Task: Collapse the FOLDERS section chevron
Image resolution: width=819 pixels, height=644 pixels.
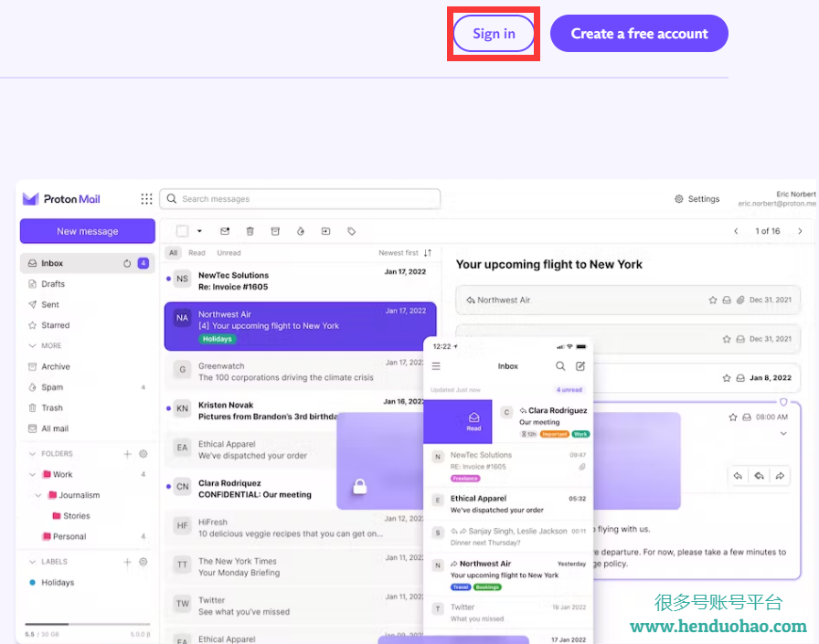Action: (32, 453)
